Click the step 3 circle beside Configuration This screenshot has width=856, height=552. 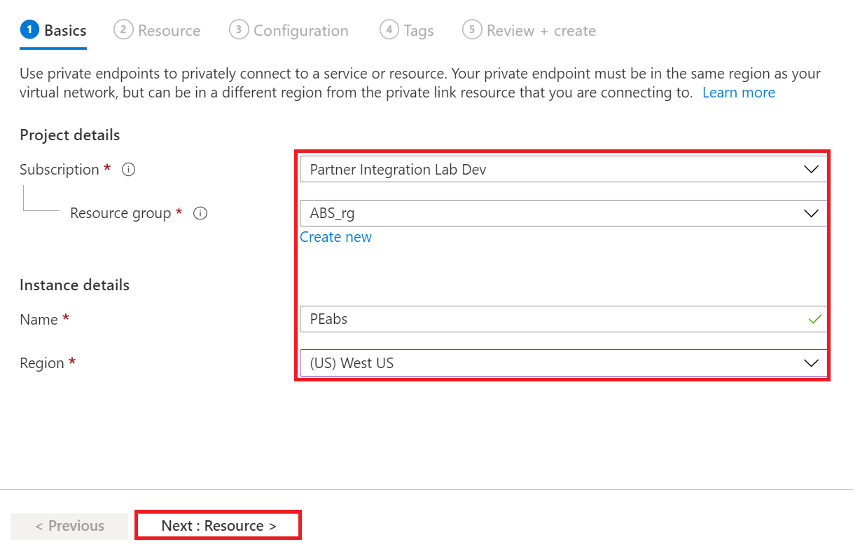click(x=238, y=30)
